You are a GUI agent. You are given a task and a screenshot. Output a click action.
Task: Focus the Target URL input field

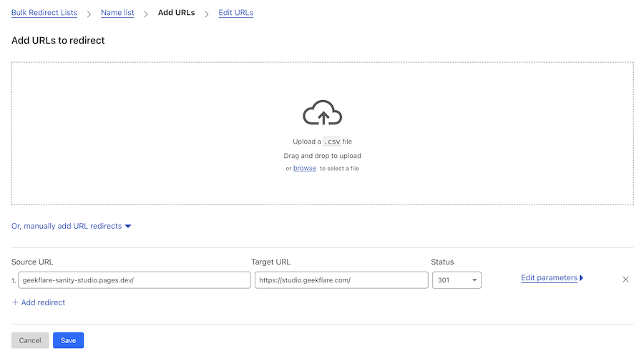click(341, 280)
